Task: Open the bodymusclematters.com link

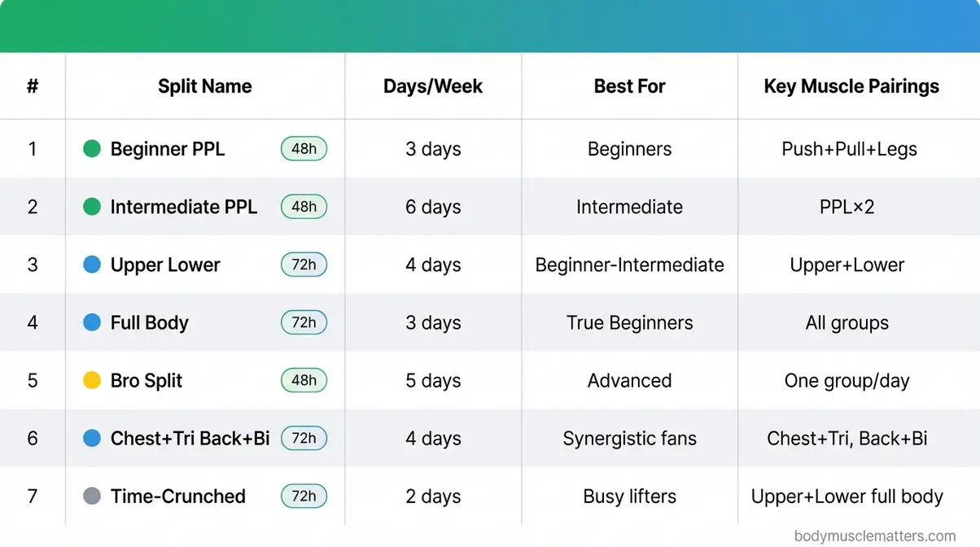Action: pyautogui.click(x=875, y=536)
